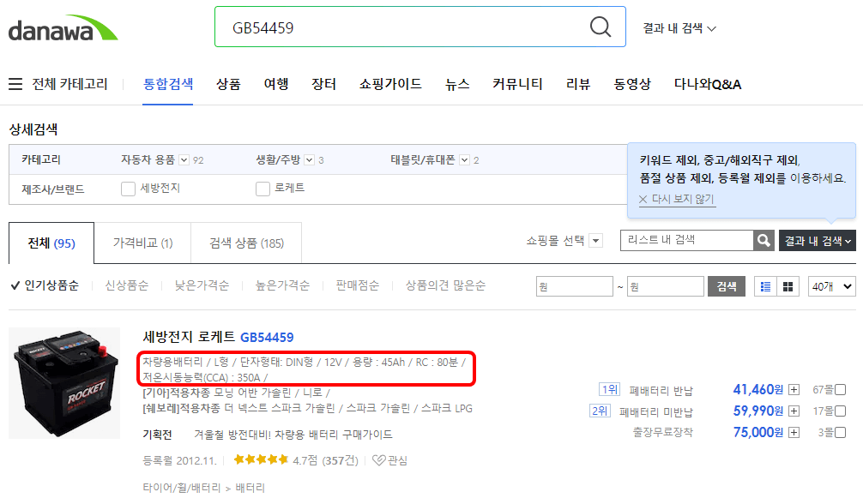Open the 여행 menu tab

[276, 84]
